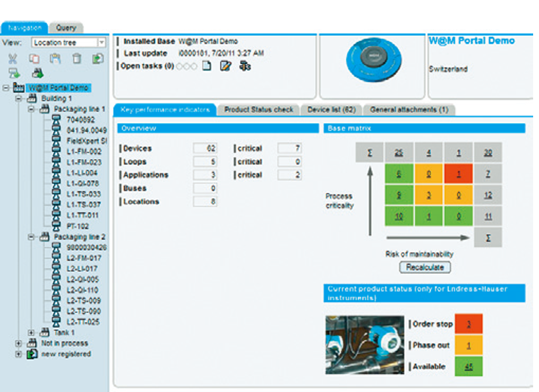Viewport: 539px width, 392px height.
Task: Click the device icon beside L1-FM-002
Action: click(56, 151)
